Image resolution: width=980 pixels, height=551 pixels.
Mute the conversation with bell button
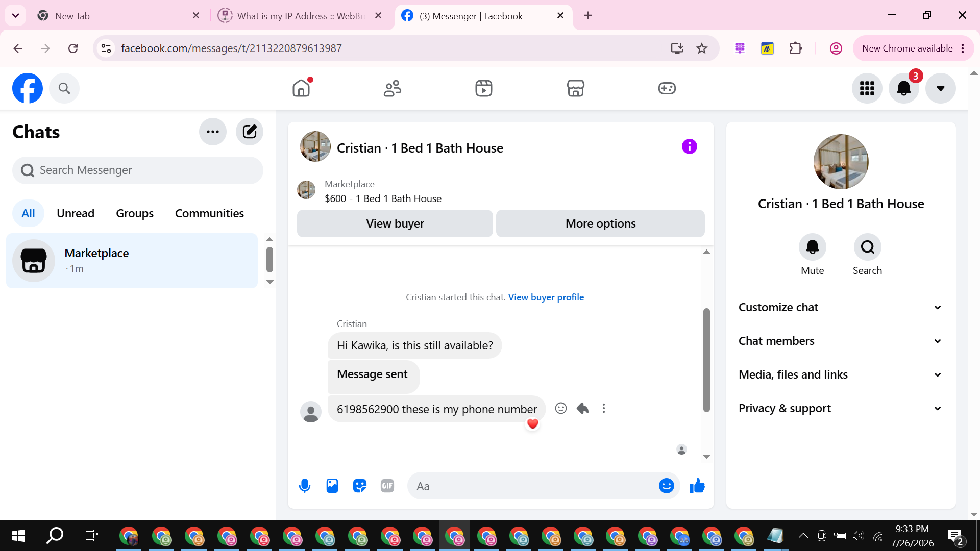coord(813,247)
